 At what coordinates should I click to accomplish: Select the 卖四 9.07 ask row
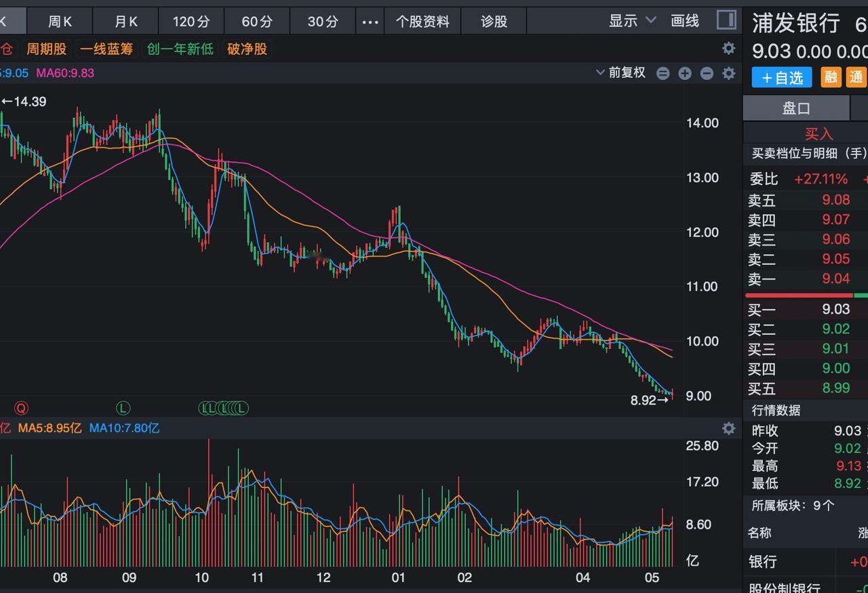[806, 220]
